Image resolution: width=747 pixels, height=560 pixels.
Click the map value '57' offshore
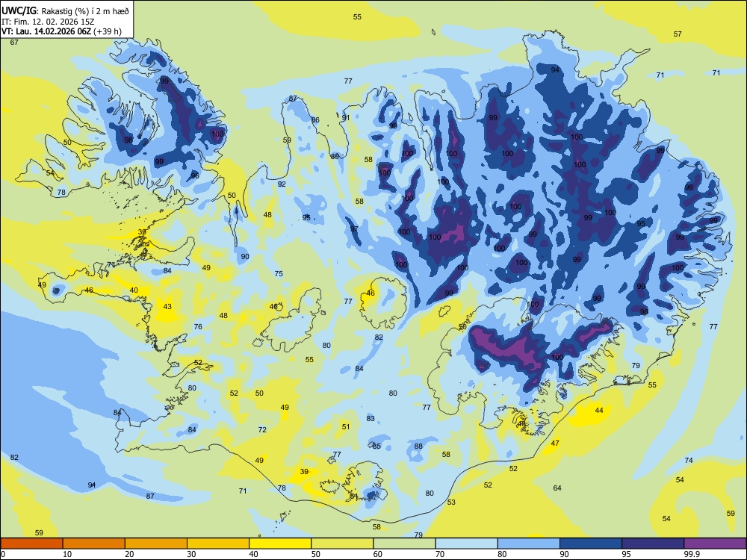click(678, 34)
